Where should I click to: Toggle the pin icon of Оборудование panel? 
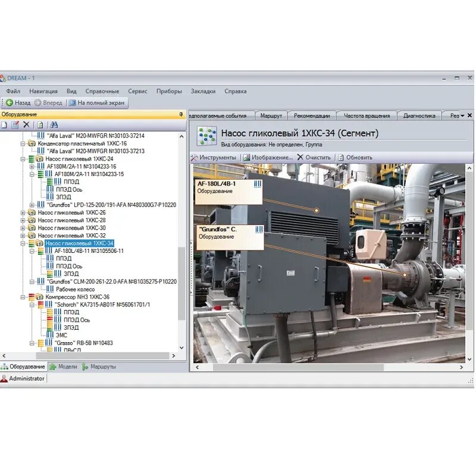pyautogui.click(x=181, y=114)
